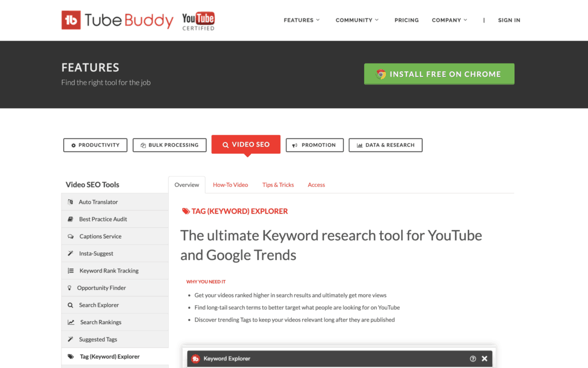Open the Pricing page
Image resolution: width=588 pixels, height=368 pixels.
click(407, 20)
